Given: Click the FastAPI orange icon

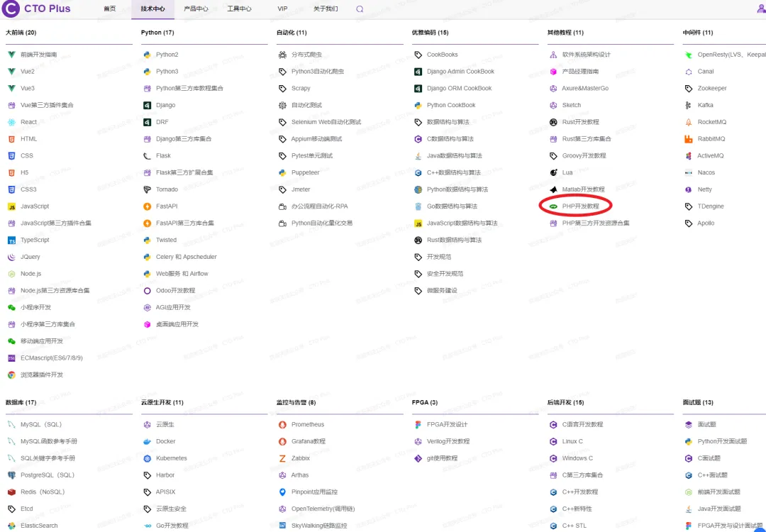Looking at the screenshot, I should (147, 206).
